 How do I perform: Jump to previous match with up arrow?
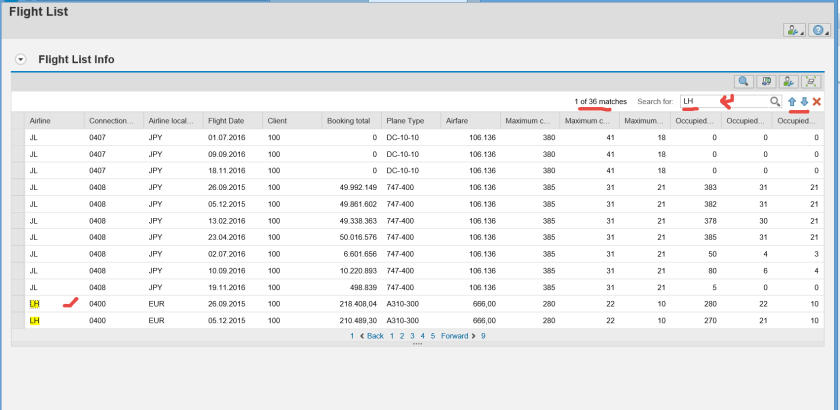click(x=792, y=102)
